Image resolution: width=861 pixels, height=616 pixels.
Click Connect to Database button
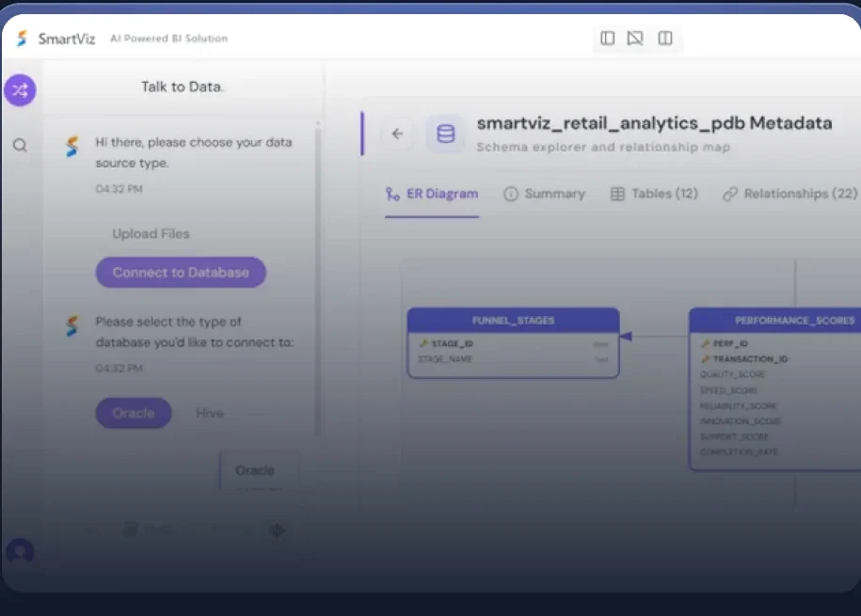(x=181, y=273)
